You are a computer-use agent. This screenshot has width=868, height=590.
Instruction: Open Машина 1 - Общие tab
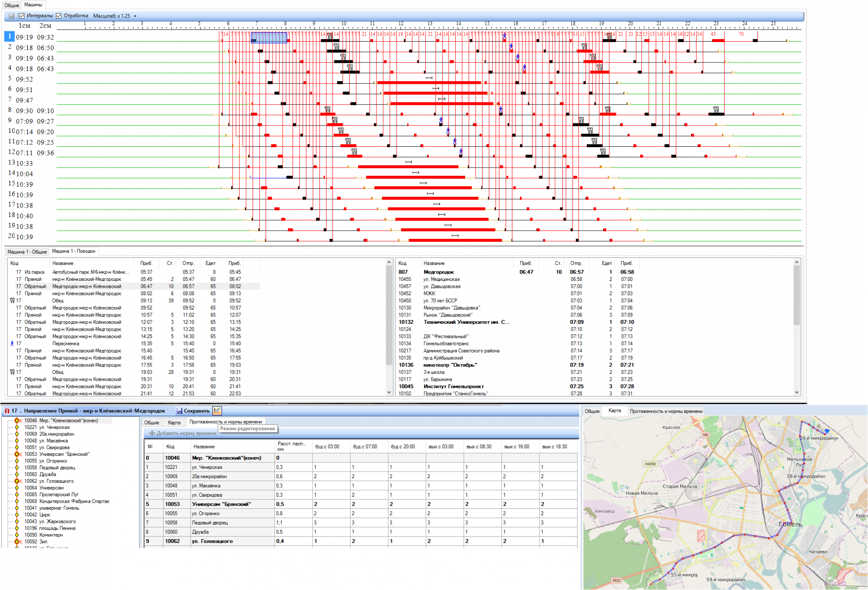point(27,252)
